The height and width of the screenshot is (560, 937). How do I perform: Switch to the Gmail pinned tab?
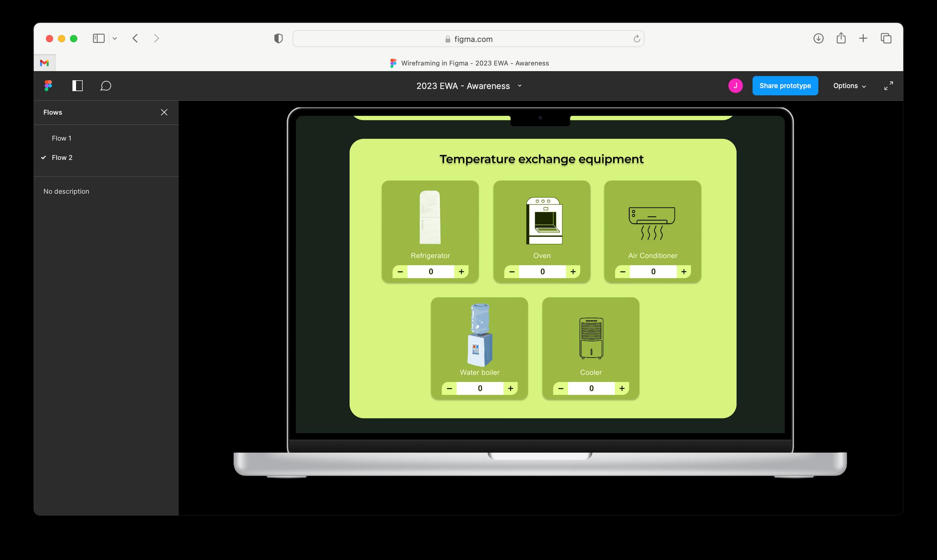pyautogui.click(x=45, y=63)
